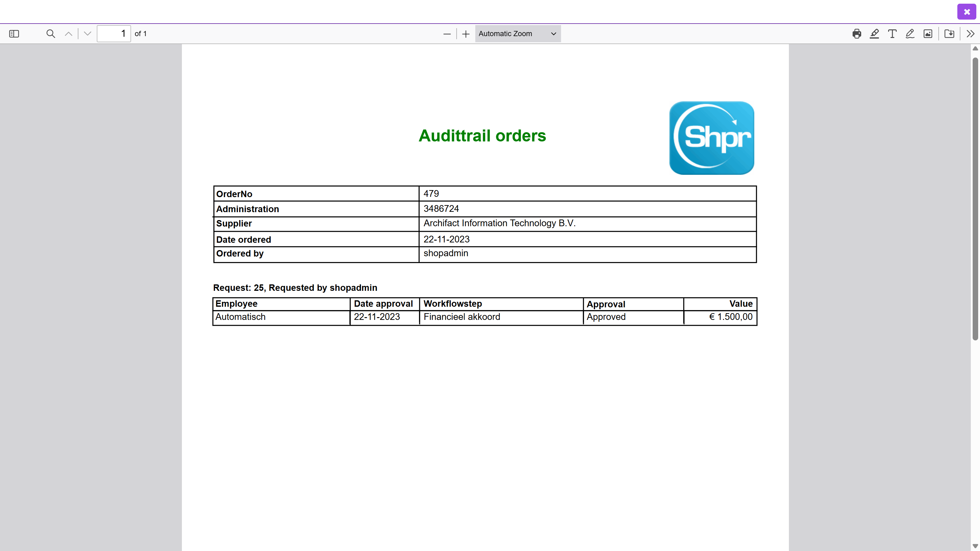Zoom in with plus button

tap(466, 34)
